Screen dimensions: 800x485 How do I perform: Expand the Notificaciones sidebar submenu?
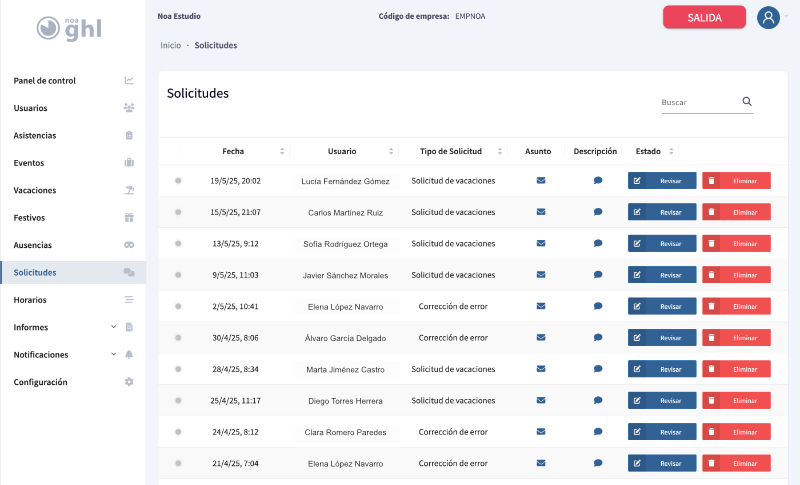(113, 355)
